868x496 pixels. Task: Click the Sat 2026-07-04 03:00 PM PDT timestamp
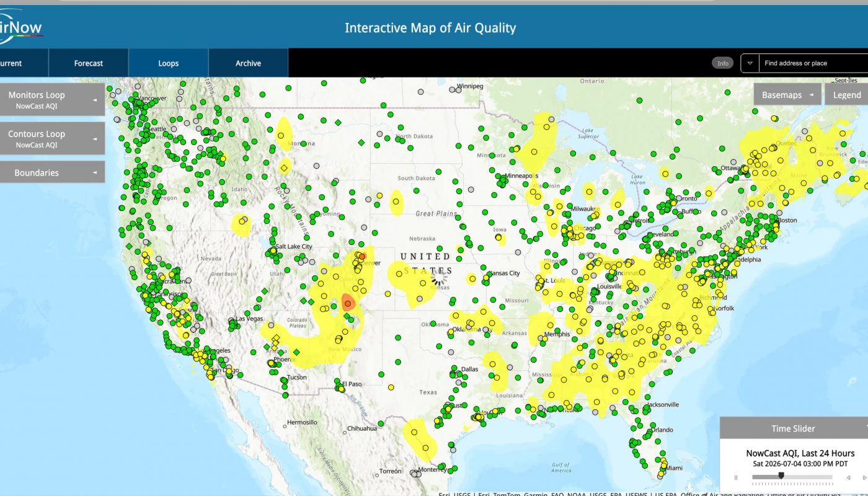point(800,464)
